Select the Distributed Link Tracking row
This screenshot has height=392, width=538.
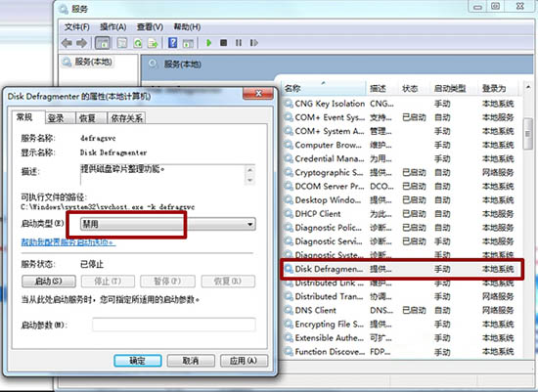pyautogui.click(x=400, y=283)
